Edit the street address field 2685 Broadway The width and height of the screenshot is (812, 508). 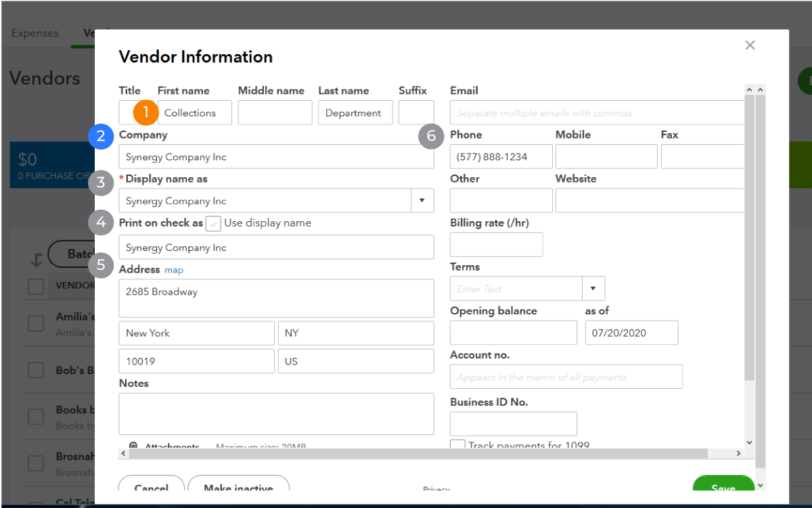276,298
